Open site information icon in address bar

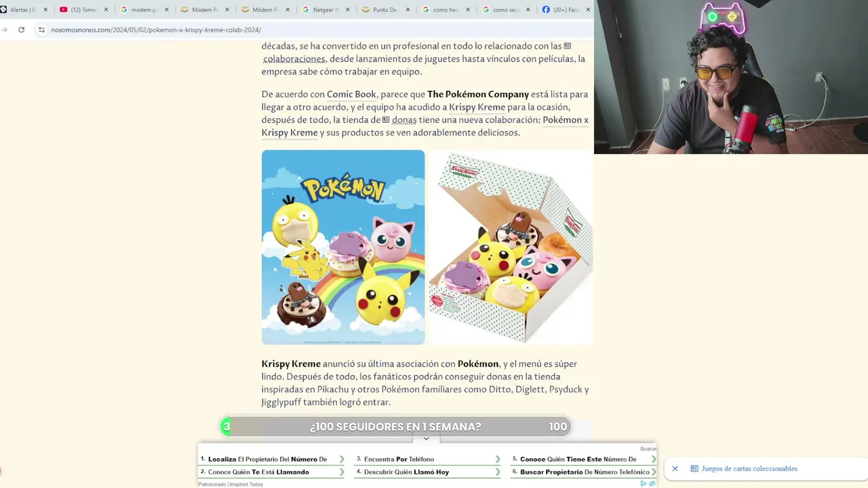pos(41,30)
